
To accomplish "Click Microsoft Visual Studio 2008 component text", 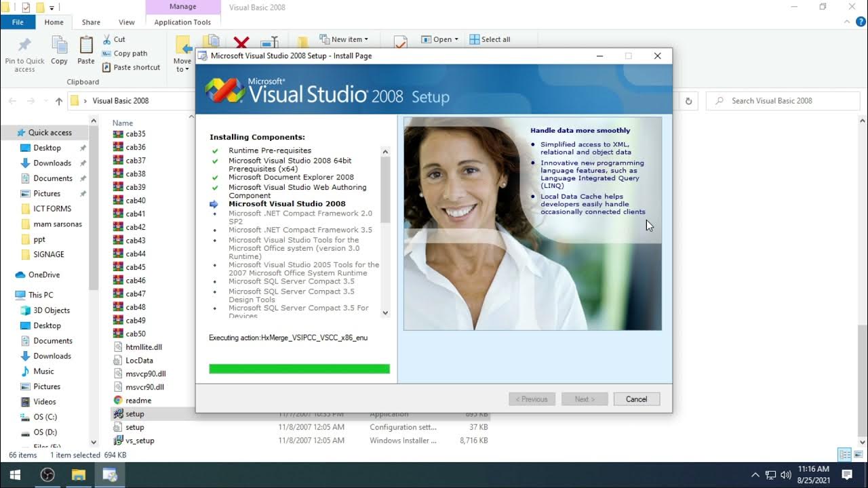I will tap(287, 203).
